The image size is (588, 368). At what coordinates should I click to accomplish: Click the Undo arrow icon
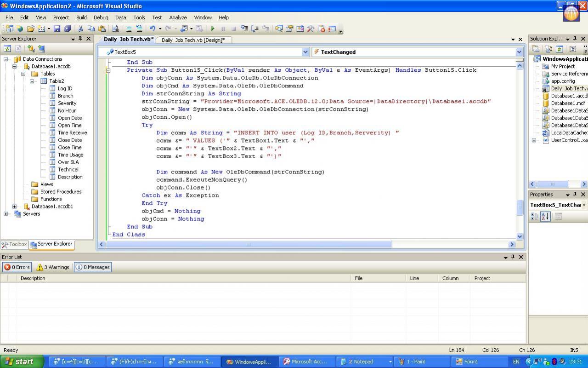point(152,29)
